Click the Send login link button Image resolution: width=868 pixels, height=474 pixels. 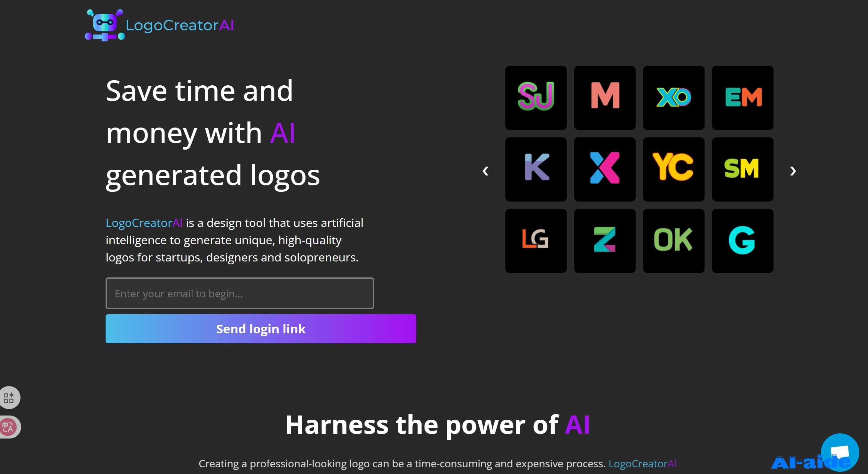[261, 329]
